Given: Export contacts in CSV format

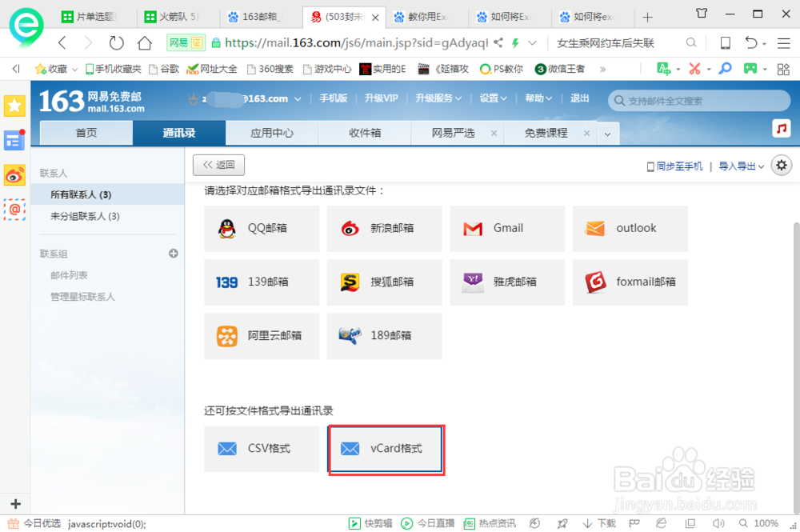Looking at the screenshot, I should pos(262,449).
